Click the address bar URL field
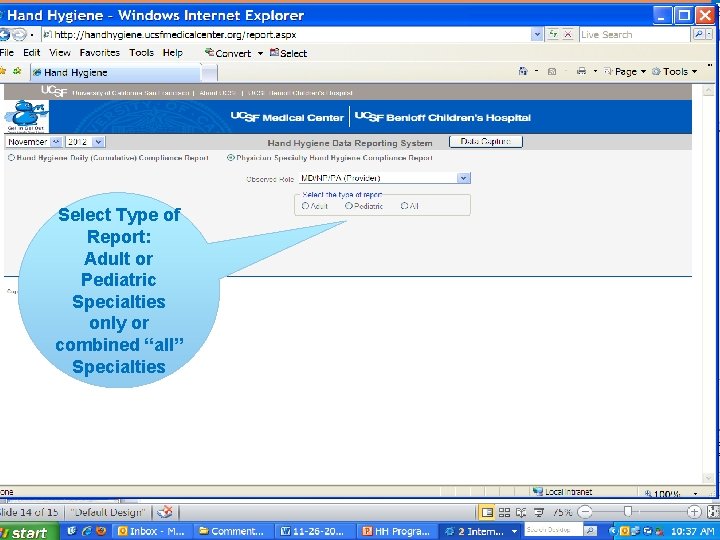The image size is (720, 540). [x=289, y=34]
